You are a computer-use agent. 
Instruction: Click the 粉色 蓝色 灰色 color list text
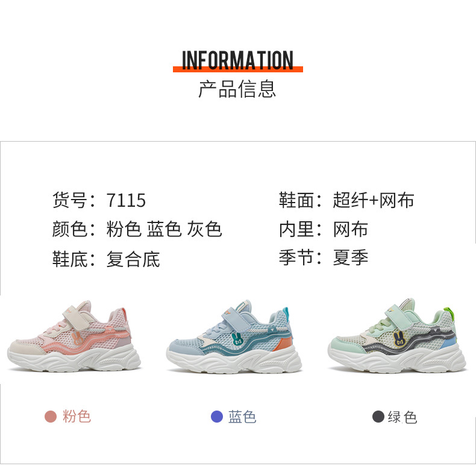(x=164, y=229)
